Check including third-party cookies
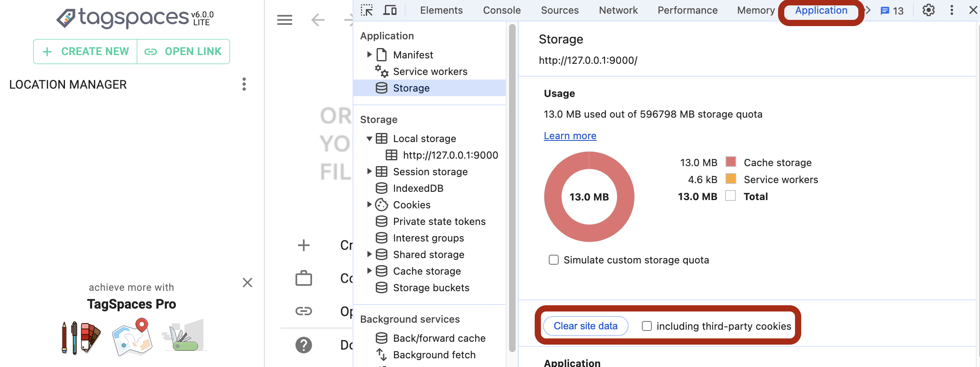The height and width of the screenshot is (367, 980). [646, 326]
